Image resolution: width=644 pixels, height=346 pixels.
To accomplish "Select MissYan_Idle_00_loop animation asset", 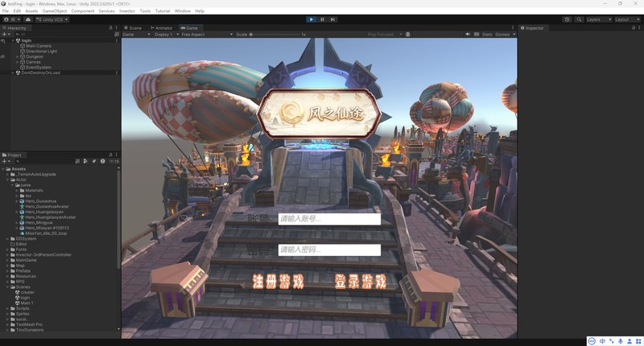I will (46, 233).
